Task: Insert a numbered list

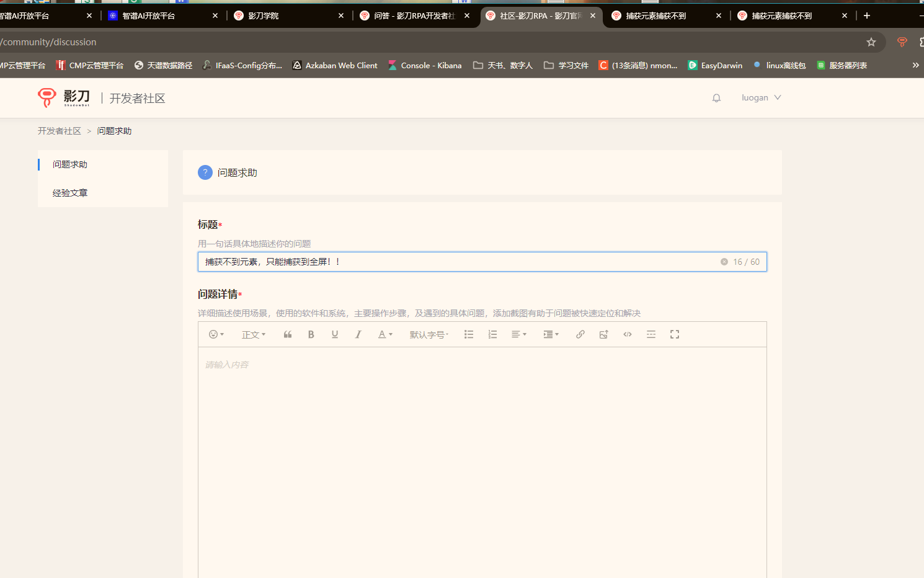Action: (492, 334)
